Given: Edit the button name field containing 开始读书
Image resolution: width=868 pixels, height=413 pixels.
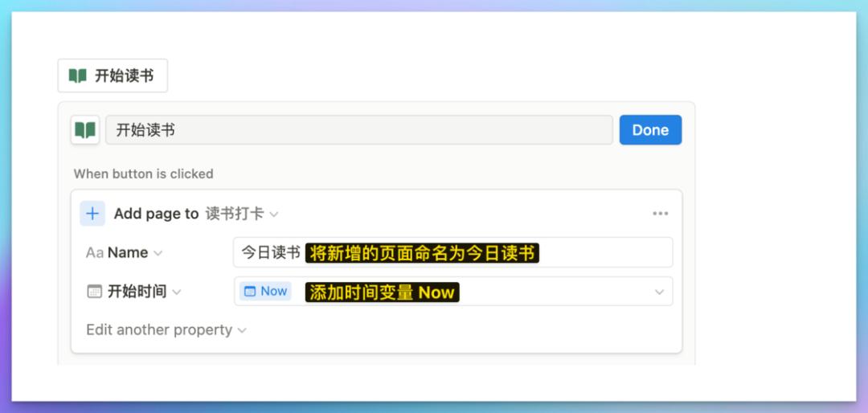Looking at the screenshot, I should 358,130.
